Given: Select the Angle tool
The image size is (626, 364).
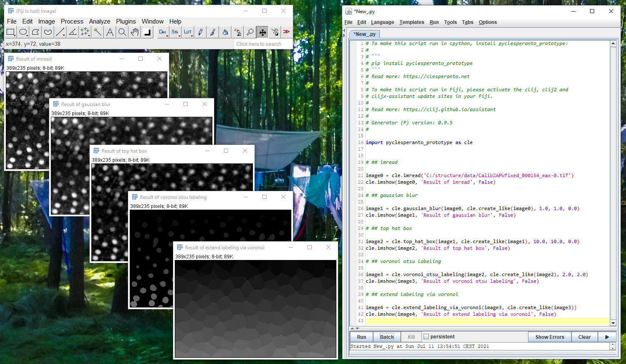Looking at the screenshot, I should [x=73, y=32].
